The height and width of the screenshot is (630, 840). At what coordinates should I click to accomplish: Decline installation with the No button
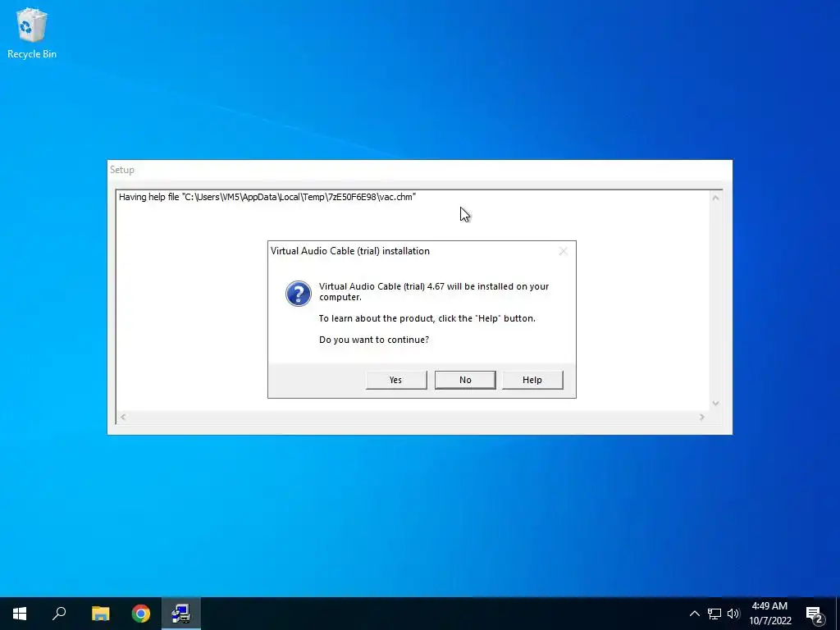[465, 380]
